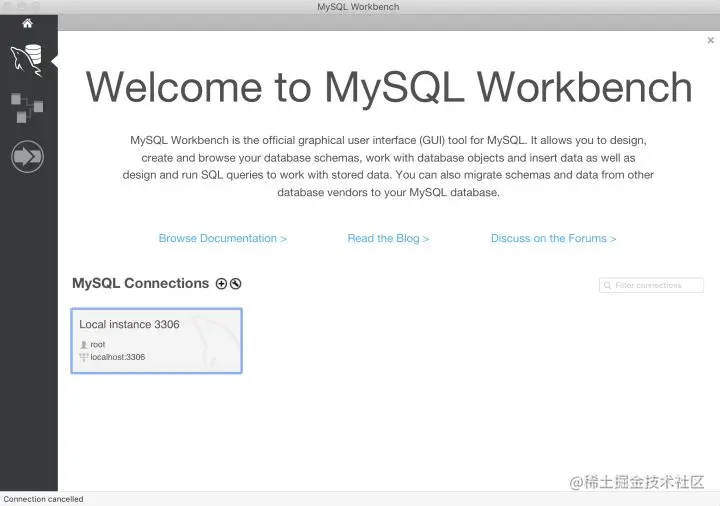The image size is (720, 506).
Task: Open the Discuss on the Forums link
Action: pyautogui.click(x=553, y=238)
